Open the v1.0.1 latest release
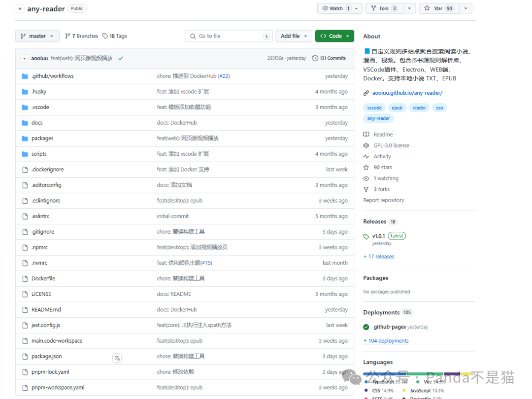This screenshot has height=399, width=532. (379, 236)
